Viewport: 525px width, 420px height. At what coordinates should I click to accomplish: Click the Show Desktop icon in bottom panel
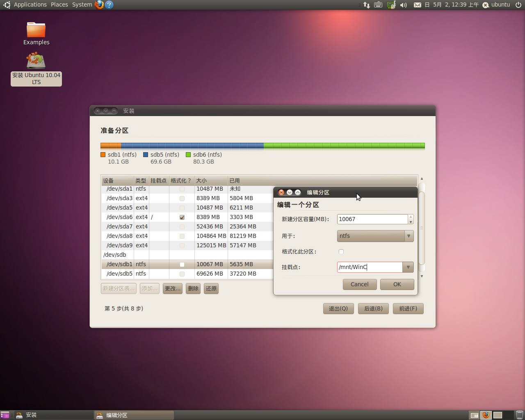click(x=5, y=415)
